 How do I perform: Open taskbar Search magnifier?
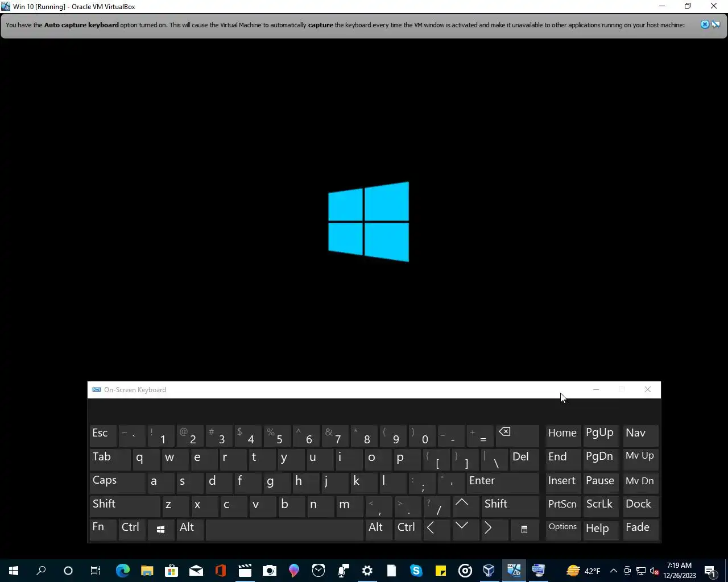[x=41, y=571]
